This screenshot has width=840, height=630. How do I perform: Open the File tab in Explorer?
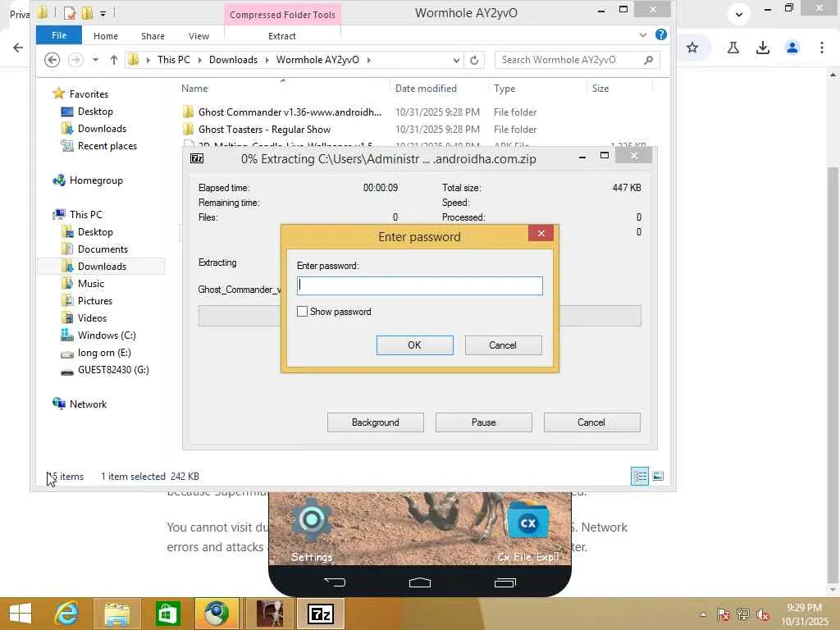point(59,35)
